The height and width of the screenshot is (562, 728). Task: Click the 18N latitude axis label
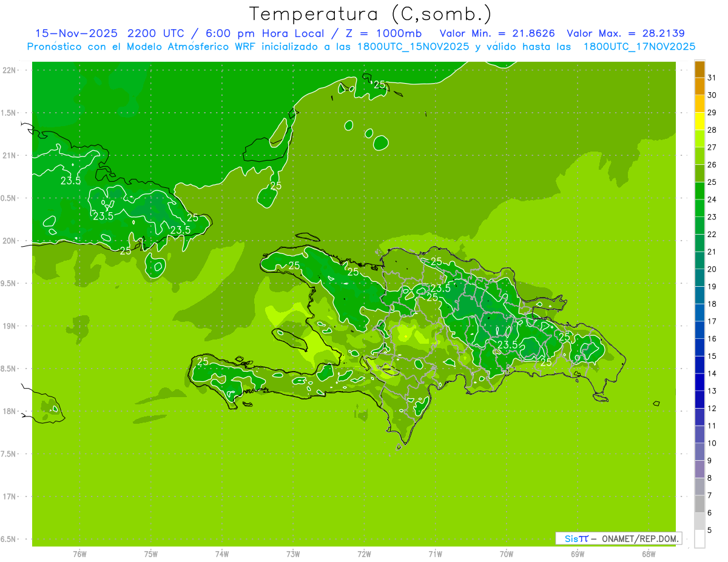click(9, 412)
